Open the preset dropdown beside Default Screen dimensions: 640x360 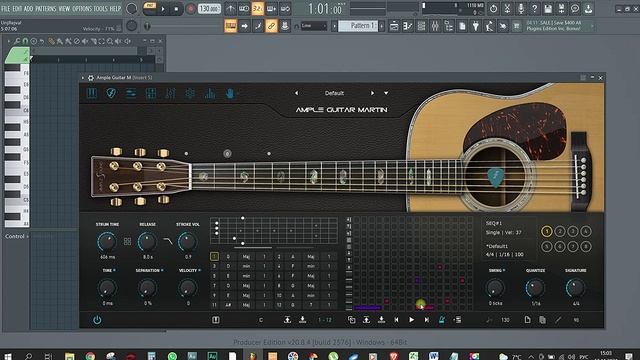386,93
